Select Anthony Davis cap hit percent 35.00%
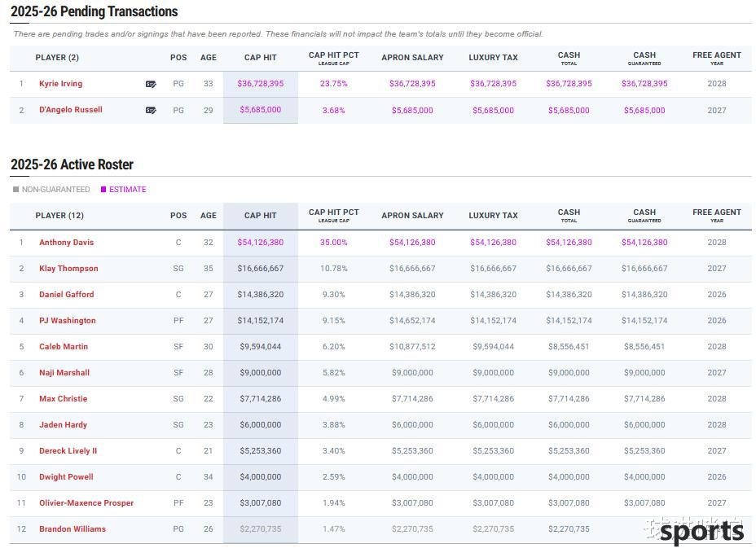 pos(334,243)
